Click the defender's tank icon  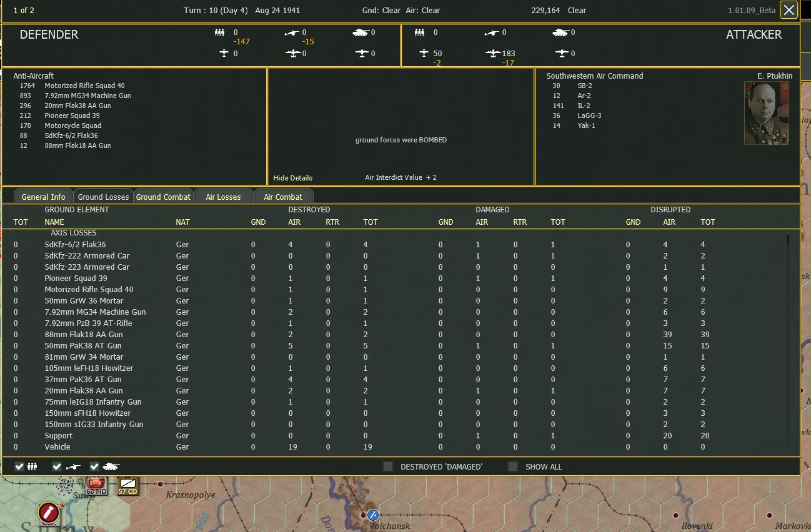361,32
